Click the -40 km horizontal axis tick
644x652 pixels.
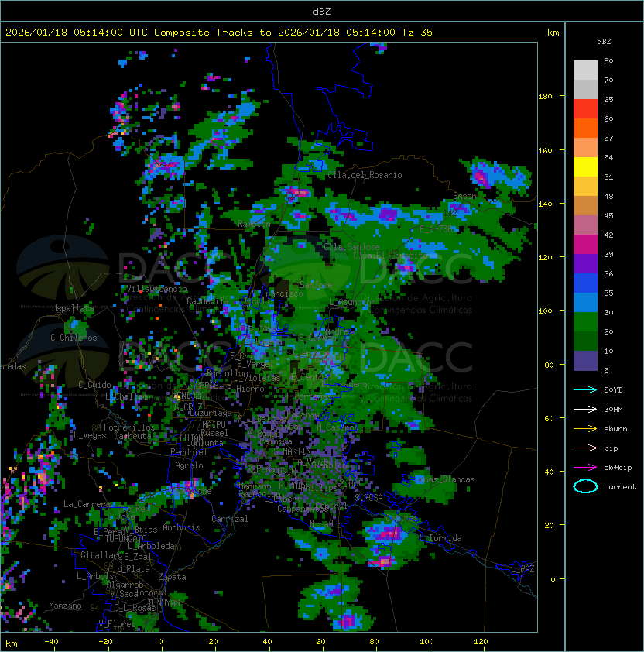pos(52,642)
